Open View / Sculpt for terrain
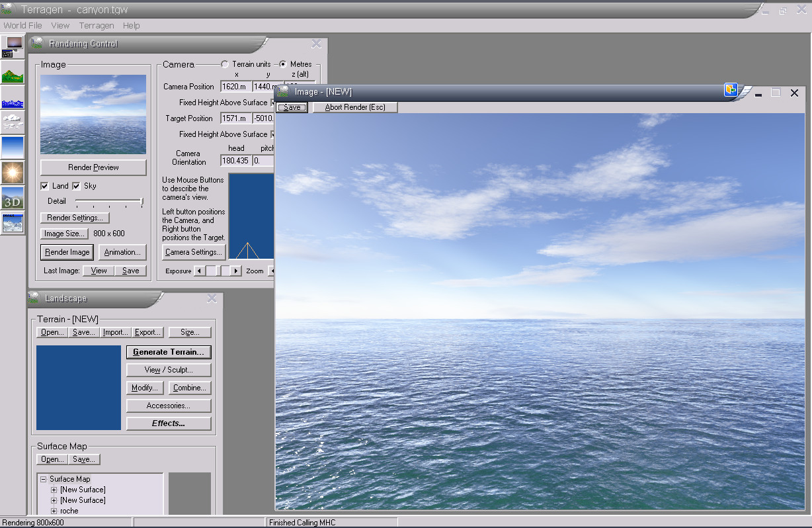The height and width of the screenshot is (528, 812). click(x=169, y=370)
